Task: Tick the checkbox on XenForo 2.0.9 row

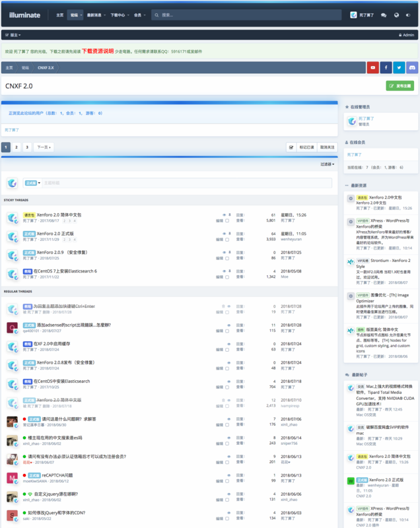Action: click(227, 258)
